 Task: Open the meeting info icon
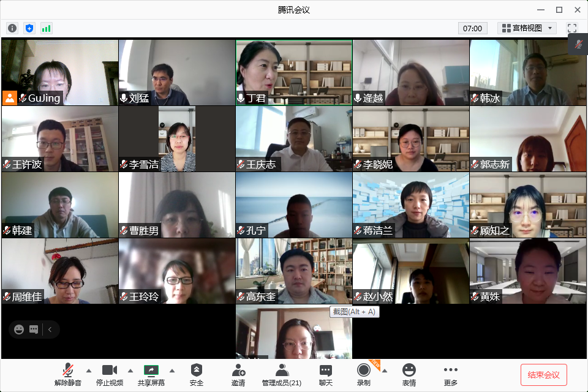12,28
